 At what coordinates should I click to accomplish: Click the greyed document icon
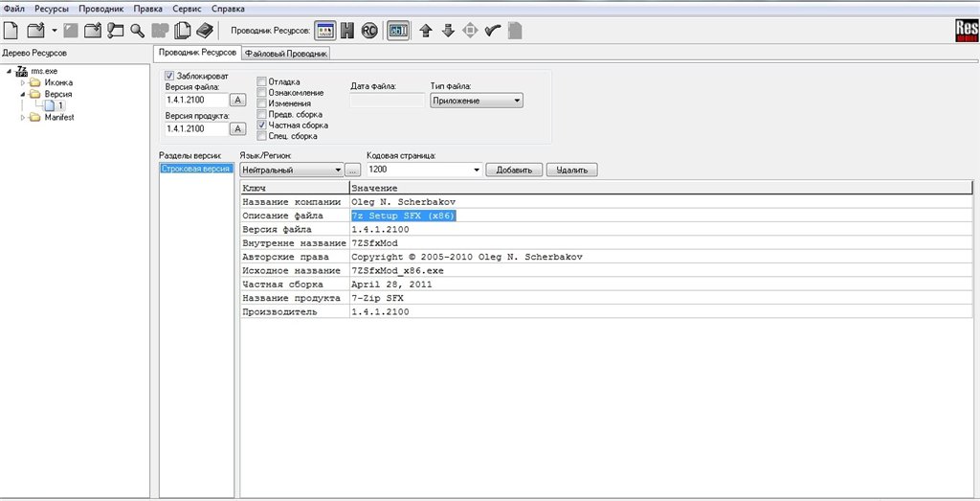[515, 30]
